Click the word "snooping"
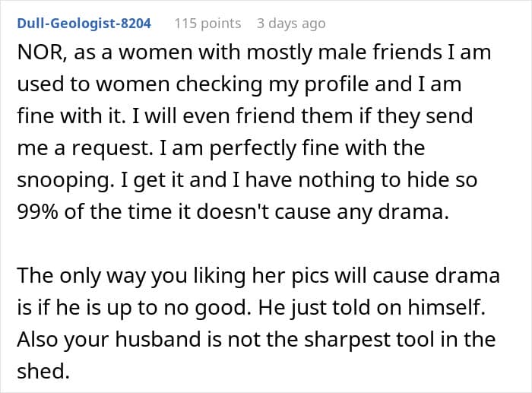 64,182
